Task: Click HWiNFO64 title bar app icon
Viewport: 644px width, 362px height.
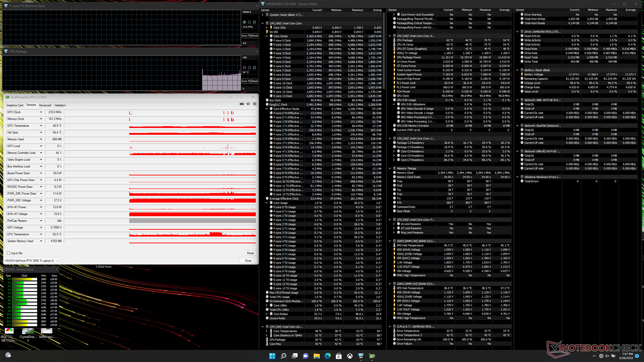Action: coord(263,4)
